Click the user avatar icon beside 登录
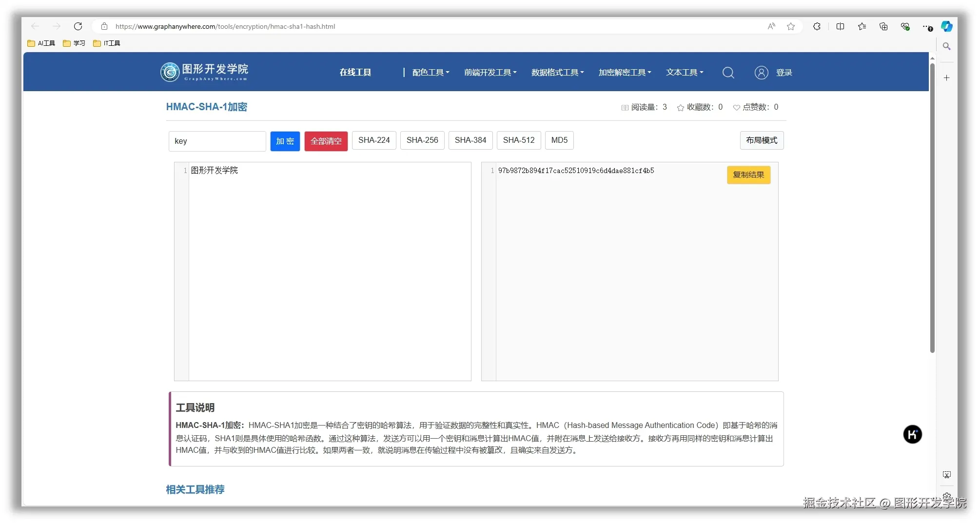The width and height of the screenshot is (980, 523). tap(761, 72)
